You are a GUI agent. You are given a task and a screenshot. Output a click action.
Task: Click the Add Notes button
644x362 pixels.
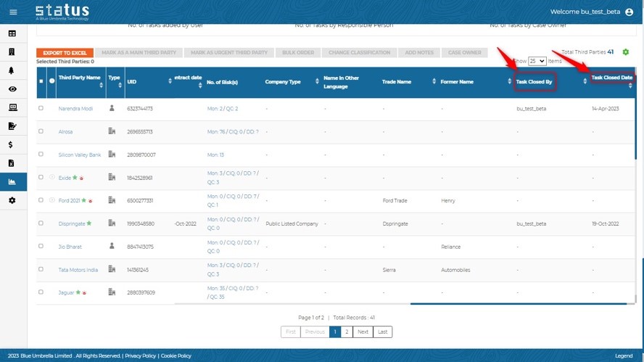coord(419,52)
